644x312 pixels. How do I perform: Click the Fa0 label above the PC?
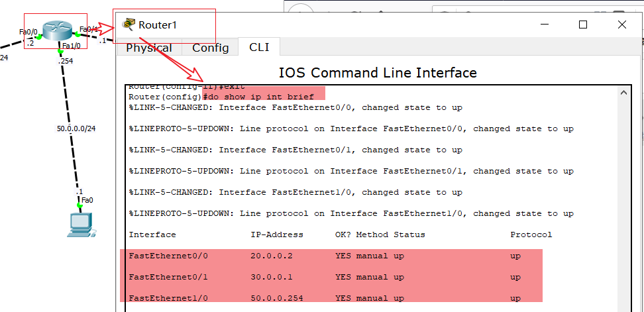tap(87, 200)
